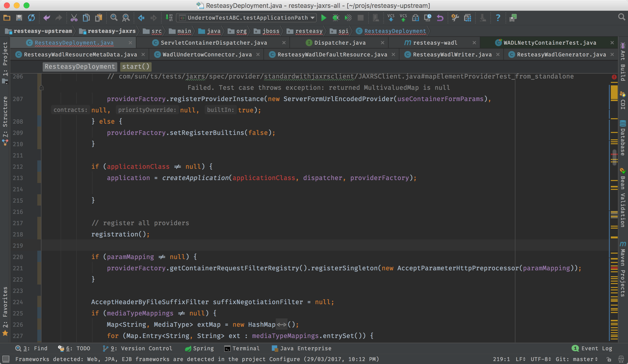This screenshot has height=364, width=628.
Task: Toggle tool window bars button at bottom-left corner
Action: [5, 359]
